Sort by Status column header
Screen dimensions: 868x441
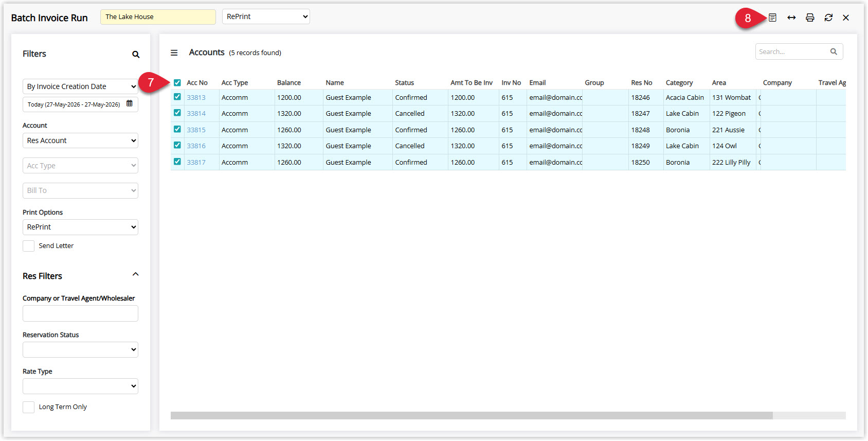405,82
